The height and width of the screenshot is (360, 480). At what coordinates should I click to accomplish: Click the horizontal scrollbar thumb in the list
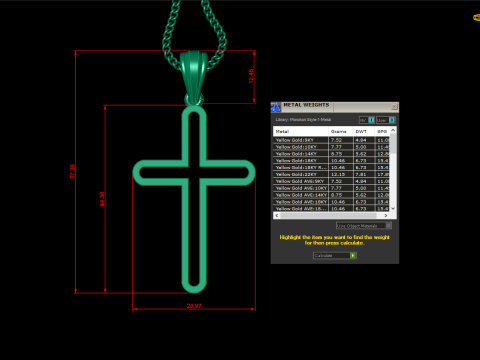tap(328, 216)
